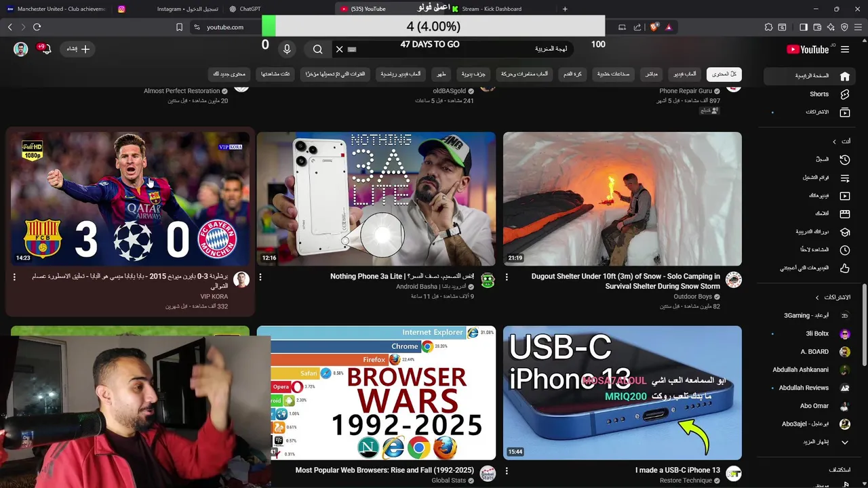Viewport: 868px width, 488px height.
Task: Open the YouTube hamburger guide menu
Action: click(x=845, y=49)
